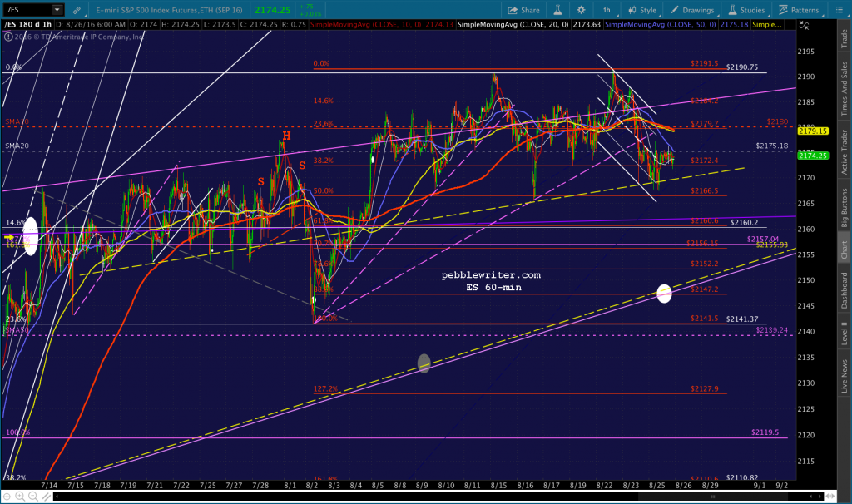Click the $2160.2 level label
The height and width of the screenshot is (504, 852).
[x=745, y=222]
